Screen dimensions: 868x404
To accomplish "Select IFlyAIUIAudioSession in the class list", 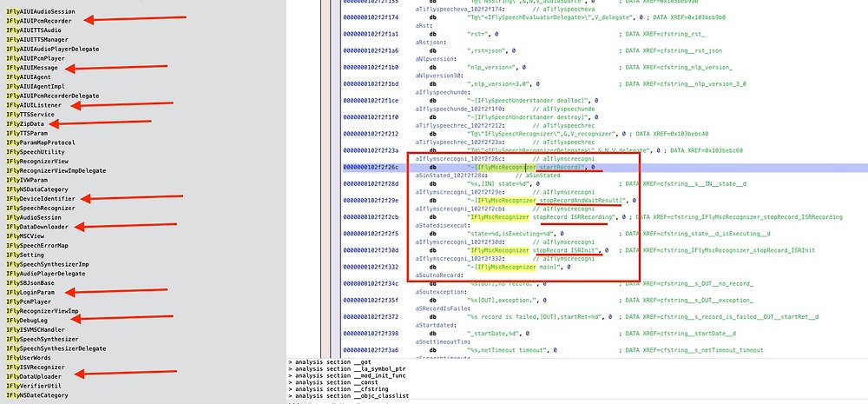I will point(41,11).
